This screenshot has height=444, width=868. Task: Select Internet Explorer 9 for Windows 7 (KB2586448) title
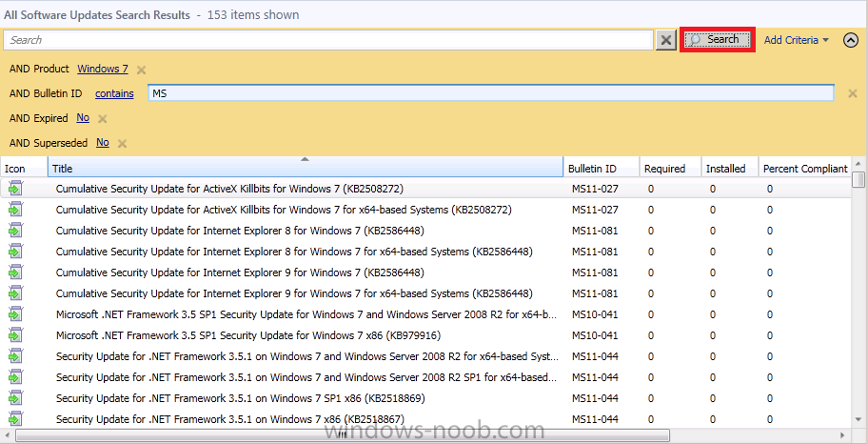240,272
